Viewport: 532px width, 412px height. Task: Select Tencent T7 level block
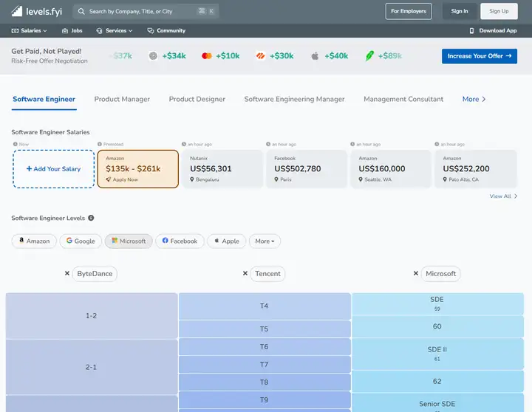(x=265, y=365)
